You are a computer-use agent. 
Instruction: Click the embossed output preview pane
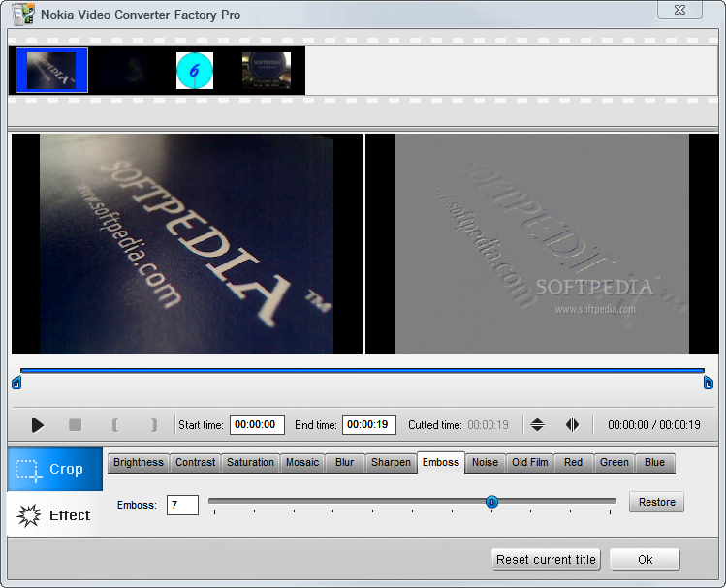click(x=542, y=244)
